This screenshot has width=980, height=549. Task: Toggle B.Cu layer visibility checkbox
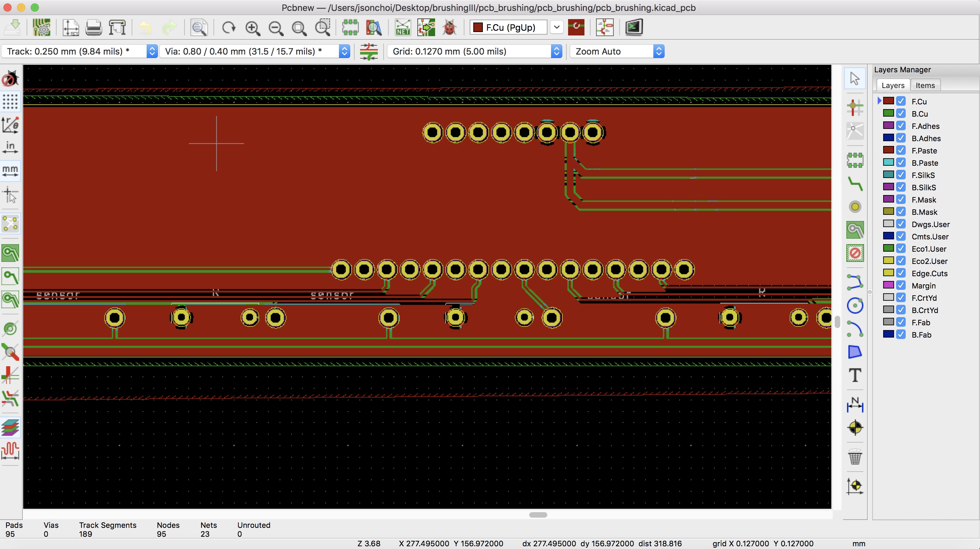coord(901,113)
